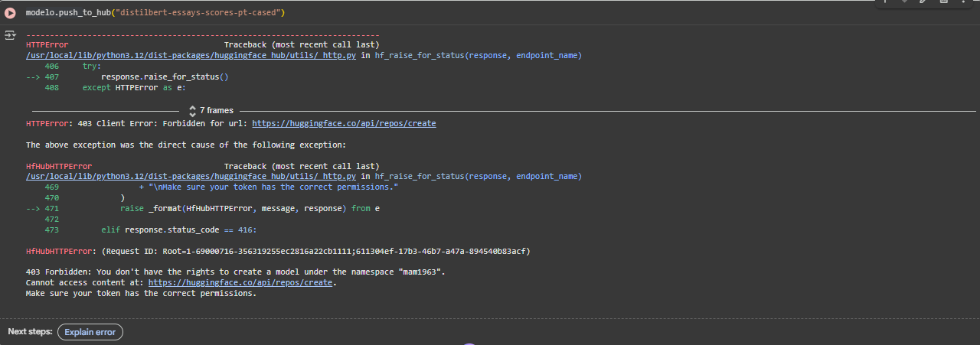Open more cell options (three dots)
Image resolution: width=980 pixels, height=345 pixels.
(x=962, y=2)
